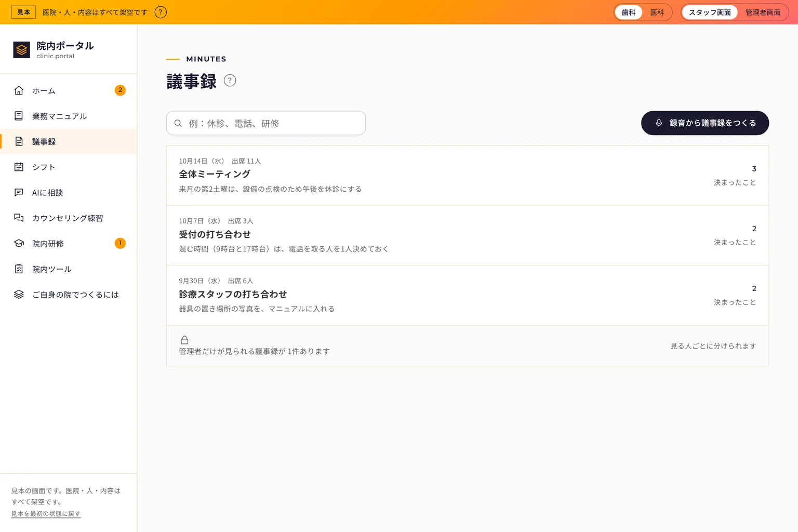Image resolution: width=798 pixels, height=532 pixels.
Task: Click 見本を最初の状態に戻す link
Action: coord(46,514)
